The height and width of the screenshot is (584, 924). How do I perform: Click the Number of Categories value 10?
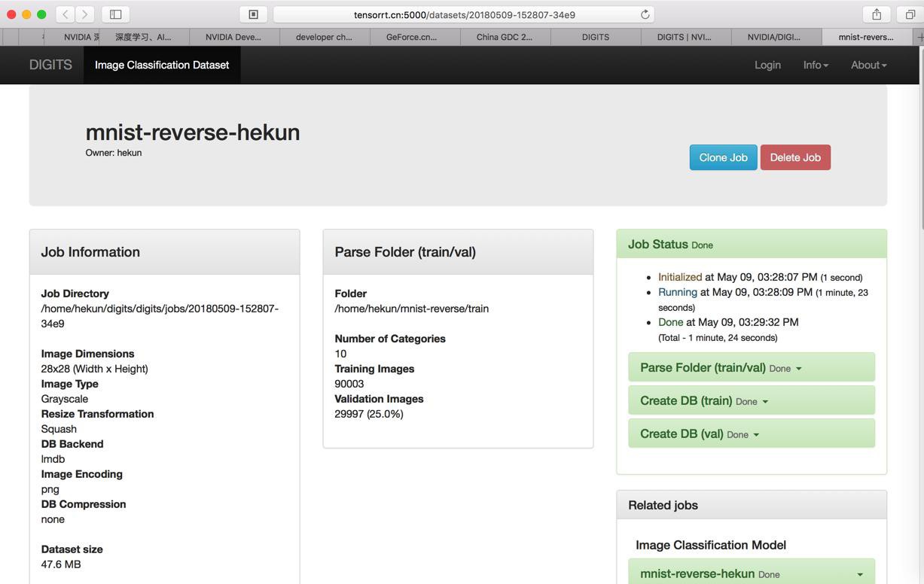(x=340, y=354)
